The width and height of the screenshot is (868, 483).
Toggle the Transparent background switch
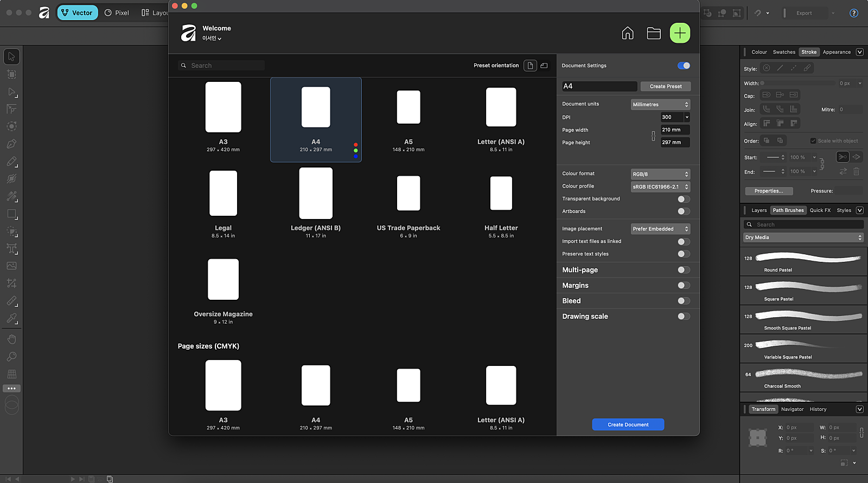tap(684, 199)
